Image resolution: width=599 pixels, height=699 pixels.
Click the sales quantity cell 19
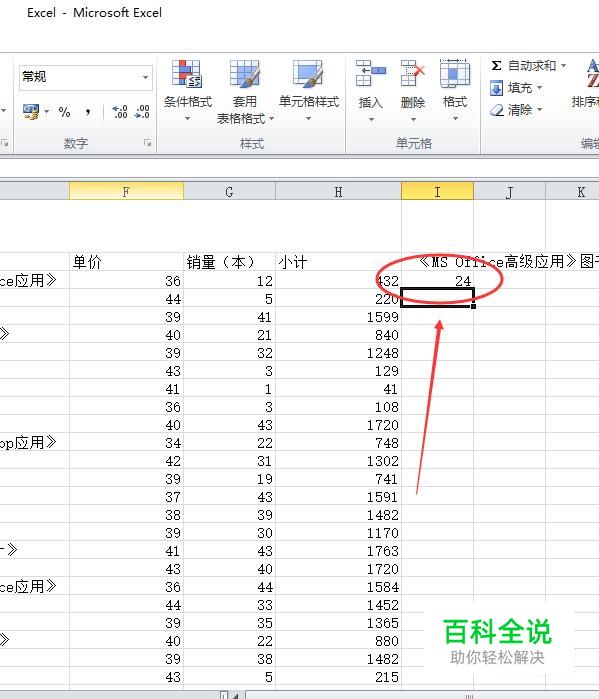coord(229,479)
